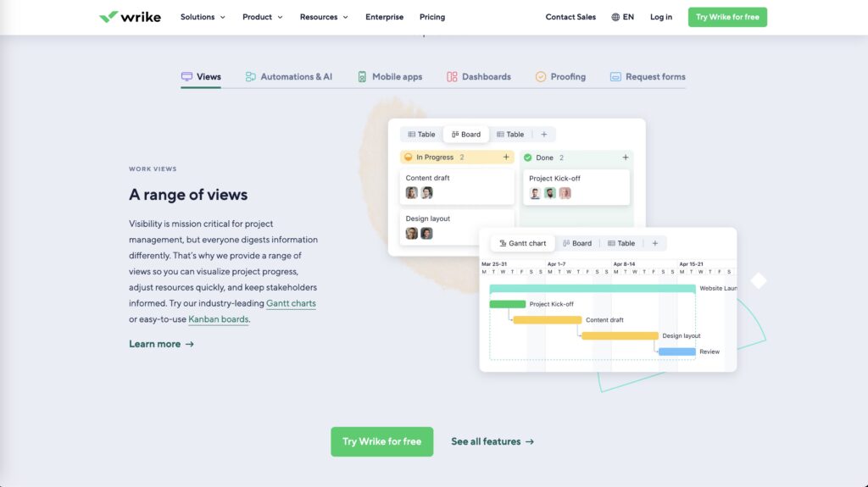Click the Try Wrike for free header button
Image resolution: width=868 pixels, height=487 pixels.
pyautogui.click(x=726, y=17)
